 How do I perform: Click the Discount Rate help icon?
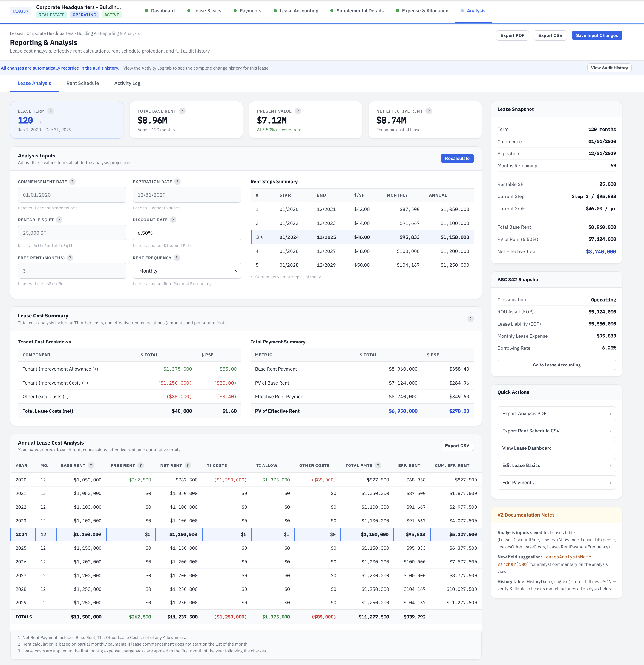click(x=173, y=220)
